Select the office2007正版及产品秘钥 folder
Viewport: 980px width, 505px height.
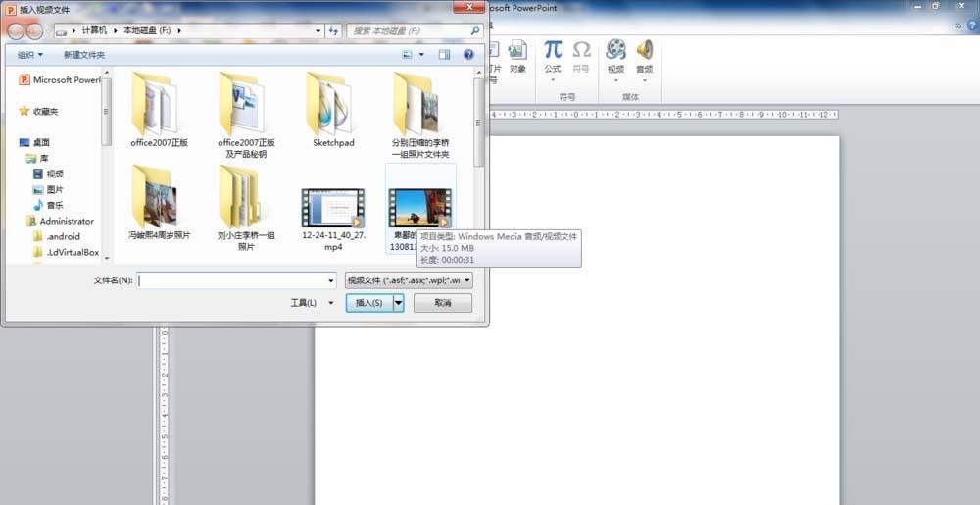point(246,116)
